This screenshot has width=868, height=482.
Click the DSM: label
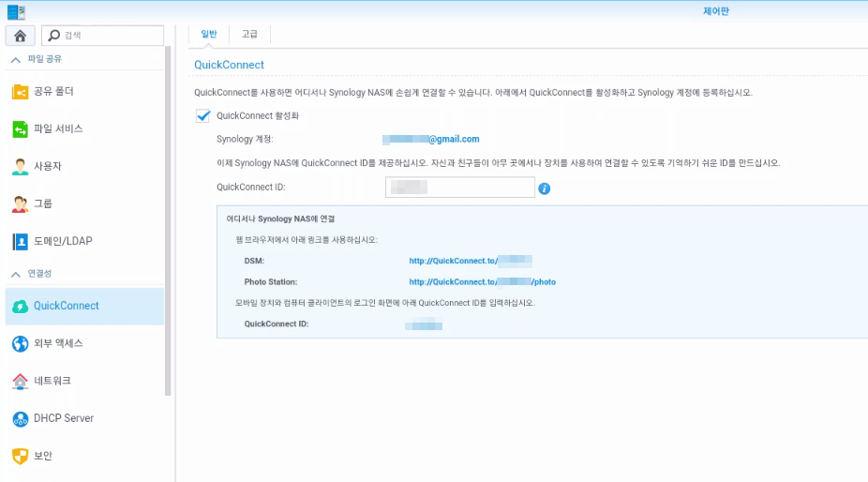pyautogui.click(x=254, y=261)
